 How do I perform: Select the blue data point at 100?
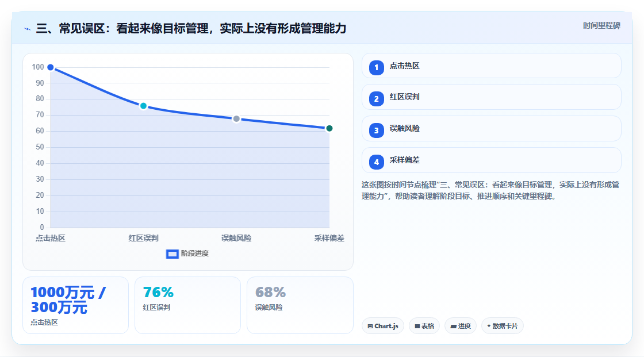coord(51,67)
